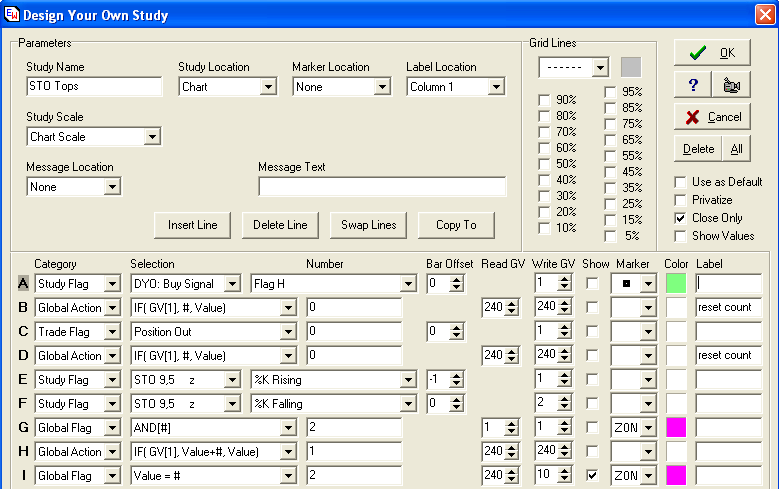Uncheck the Close Only option
779x489 pixels.
pyautogui.click(x=681, y=218)
